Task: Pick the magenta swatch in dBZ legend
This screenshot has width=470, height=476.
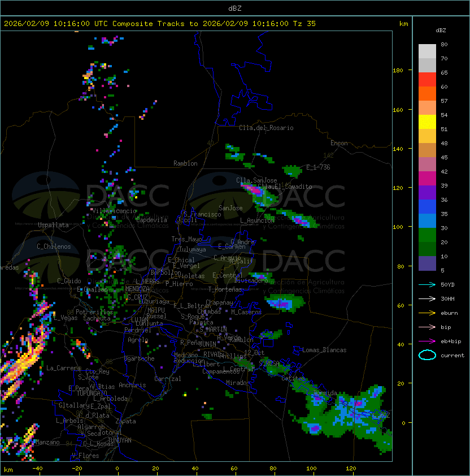Action: click(x=427, y=178)
